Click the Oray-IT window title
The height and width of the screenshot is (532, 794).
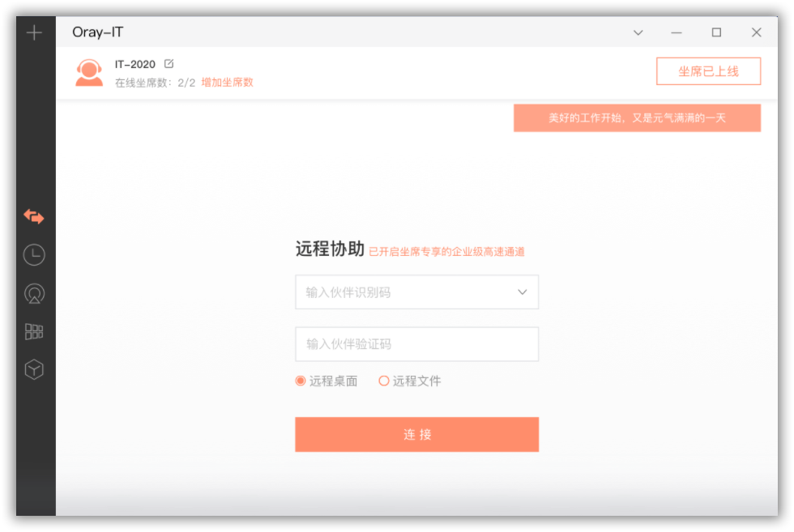[x=98, y=32]
